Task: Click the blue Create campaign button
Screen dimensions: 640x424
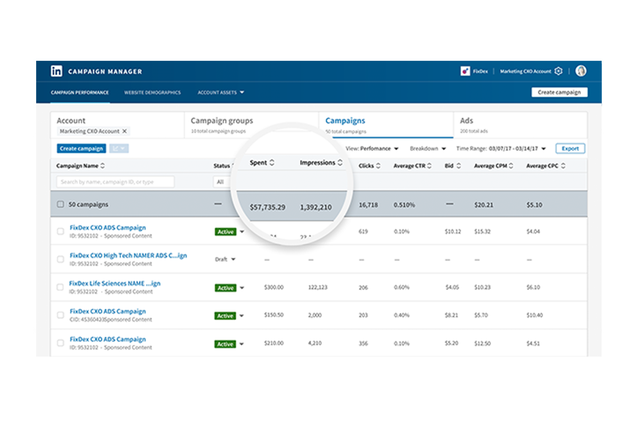Action: 81,149
